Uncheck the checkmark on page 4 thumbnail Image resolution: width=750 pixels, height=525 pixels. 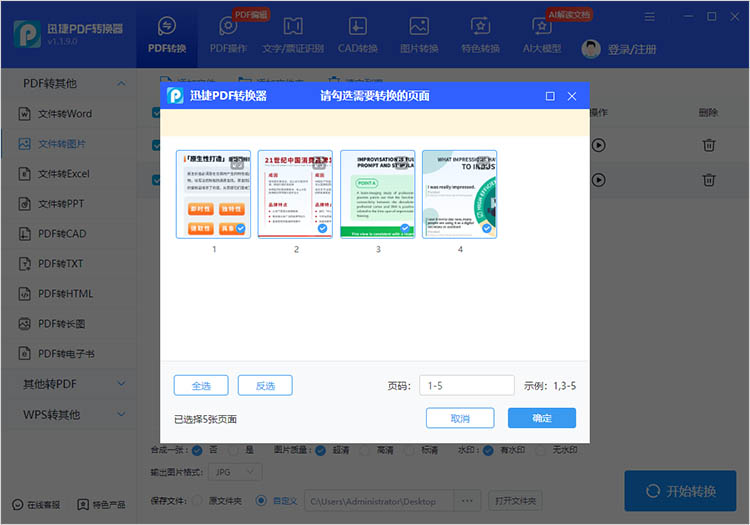click(486, 228)
